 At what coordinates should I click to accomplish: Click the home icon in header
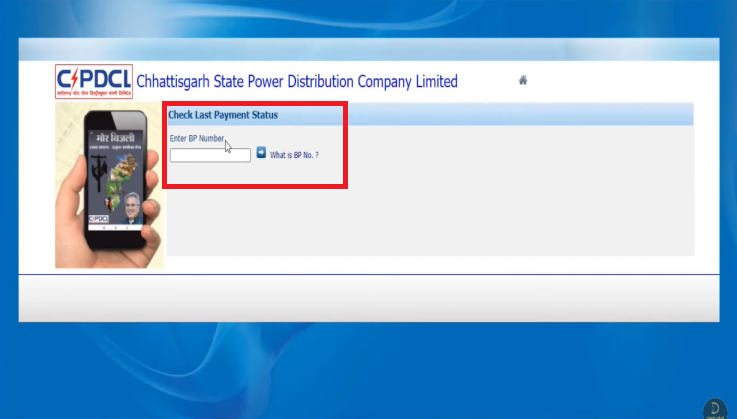(523, 80)
